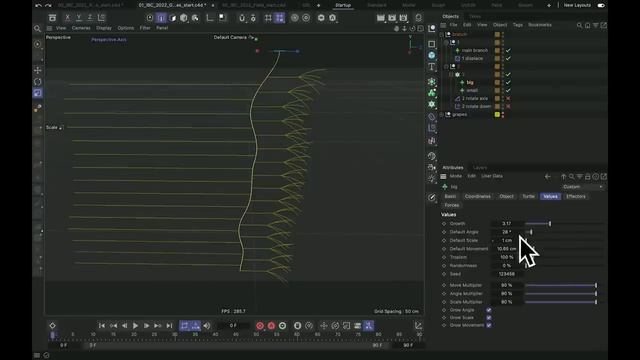The image size is (640, 360).
Task: Click red Record Active Objects button
Action: [260, 326]
